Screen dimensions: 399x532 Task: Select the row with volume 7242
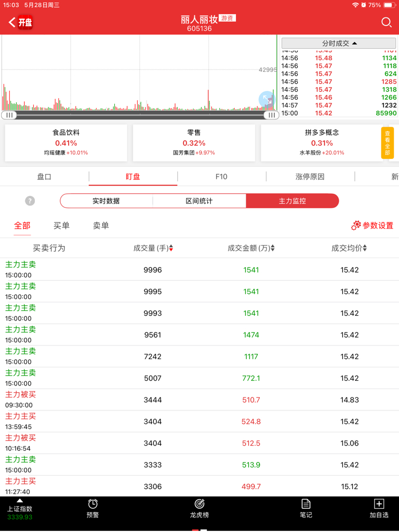199,356
